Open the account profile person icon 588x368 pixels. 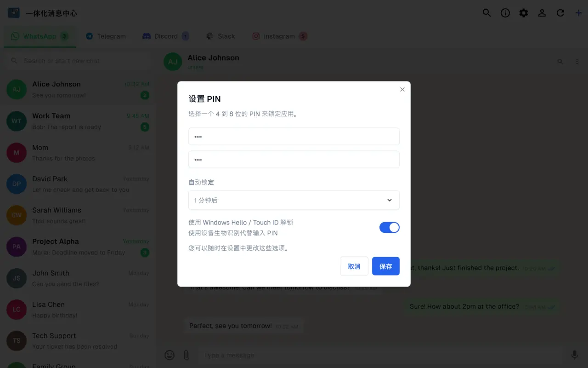[542, 13]
